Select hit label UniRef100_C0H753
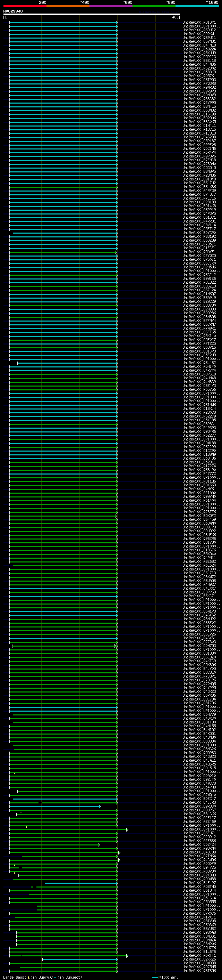222x980 pixels. (x=199, y=646)
